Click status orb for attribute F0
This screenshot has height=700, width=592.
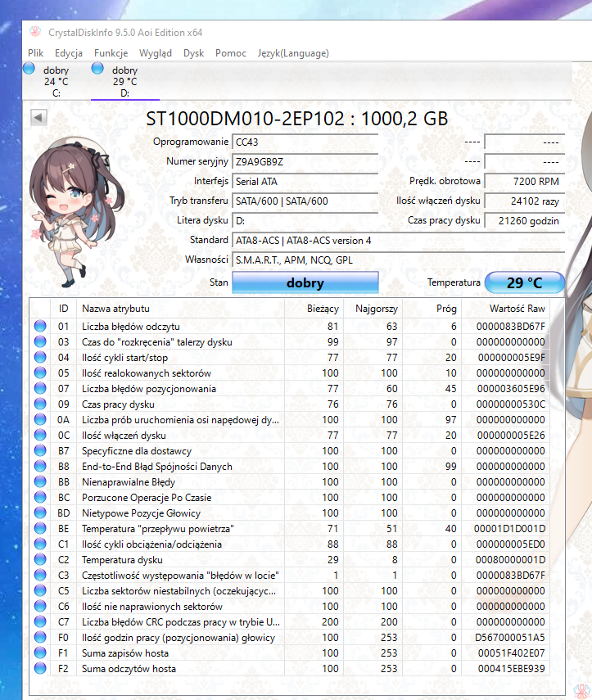40,637
